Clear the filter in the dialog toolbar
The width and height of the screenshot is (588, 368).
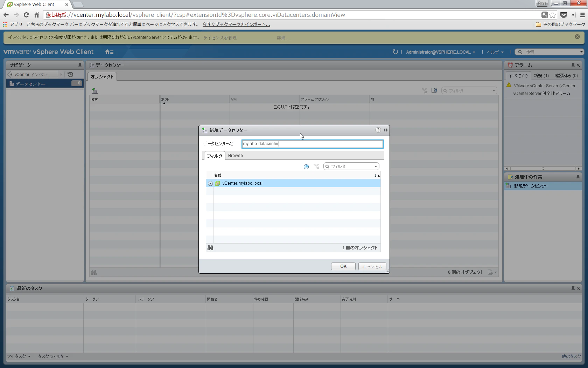[x=316, y=166]
